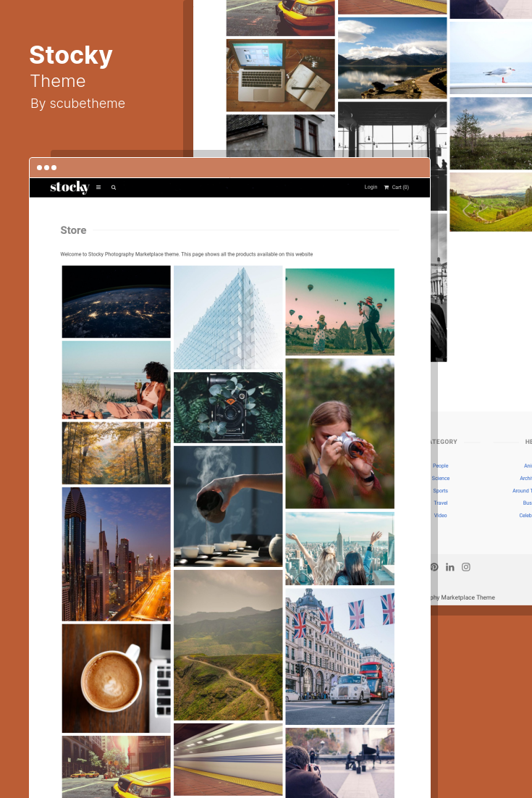Click the Instagram icon in footer
This screenshot has height=798, width=532.
(x=466, y=567)
